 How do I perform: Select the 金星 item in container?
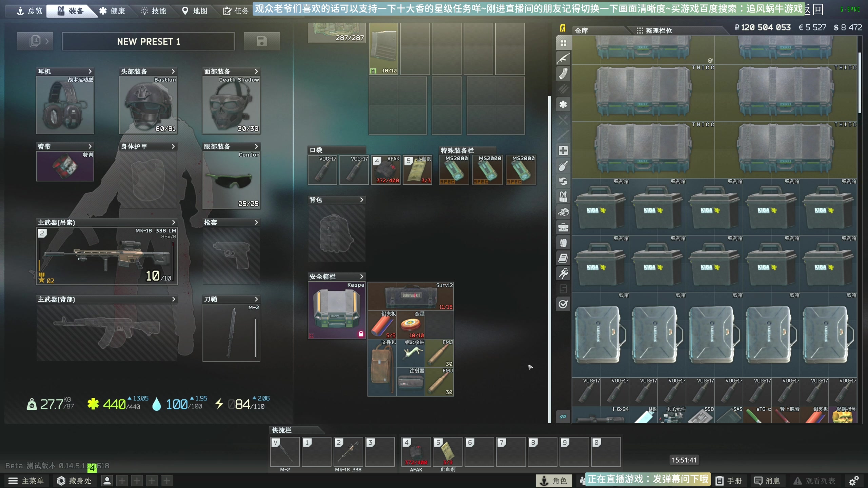(x=411, y=325)
